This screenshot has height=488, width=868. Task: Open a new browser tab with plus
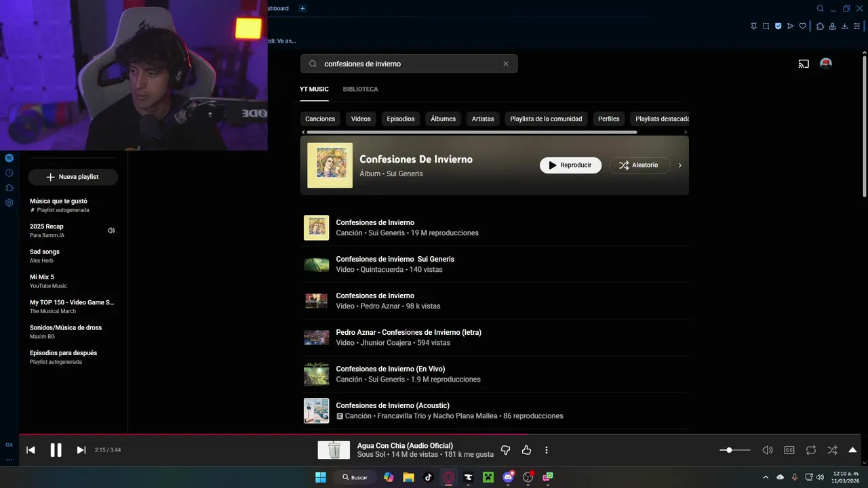click(x=302, y=9)
